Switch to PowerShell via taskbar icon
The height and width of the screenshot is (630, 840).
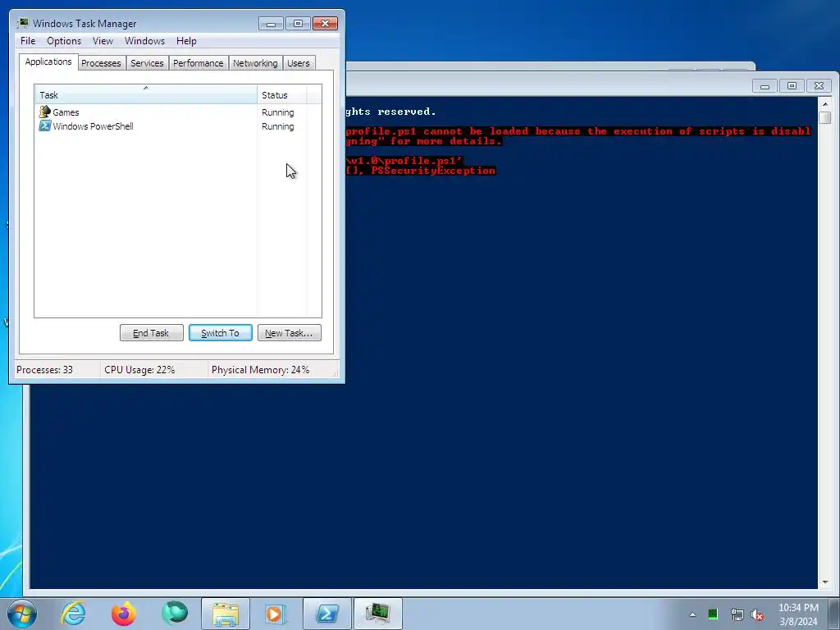(326, 614)
